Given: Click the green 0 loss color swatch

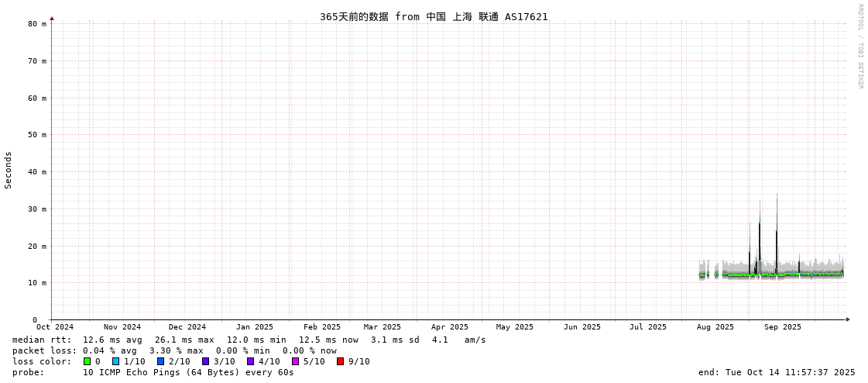Looking at the screenshot, I should tap(87, 361).
